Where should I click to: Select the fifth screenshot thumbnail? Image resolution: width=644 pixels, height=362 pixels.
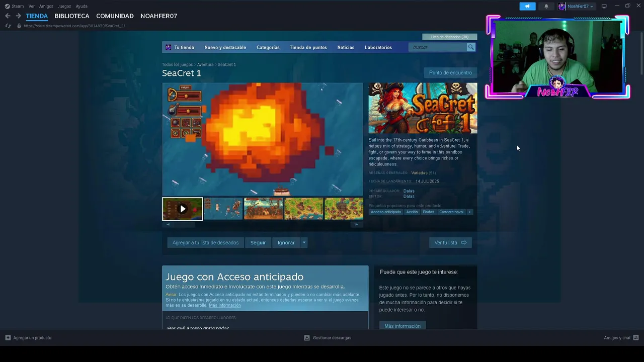(x=344, y=209)
